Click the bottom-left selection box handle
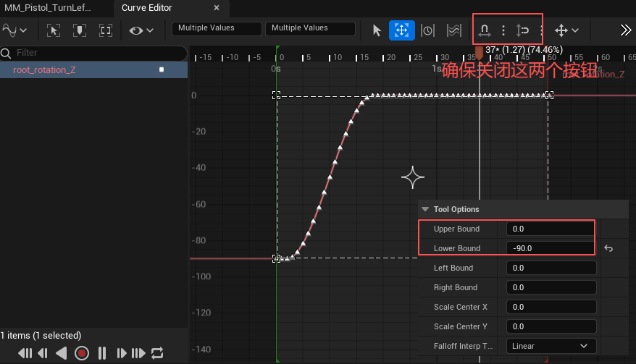Image resolution: width=636 pixels, height=364 pixels. pyautogui.click(x=276, y=258)
